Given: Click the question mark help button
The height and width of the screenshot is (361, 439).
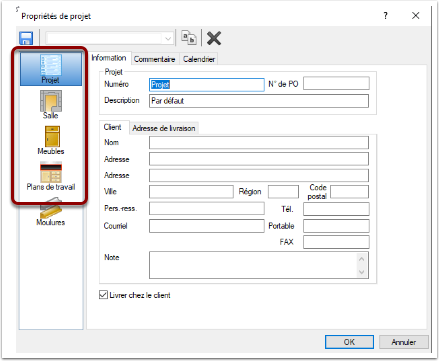Looking at the screenshot, I should (x=386, y=15).
